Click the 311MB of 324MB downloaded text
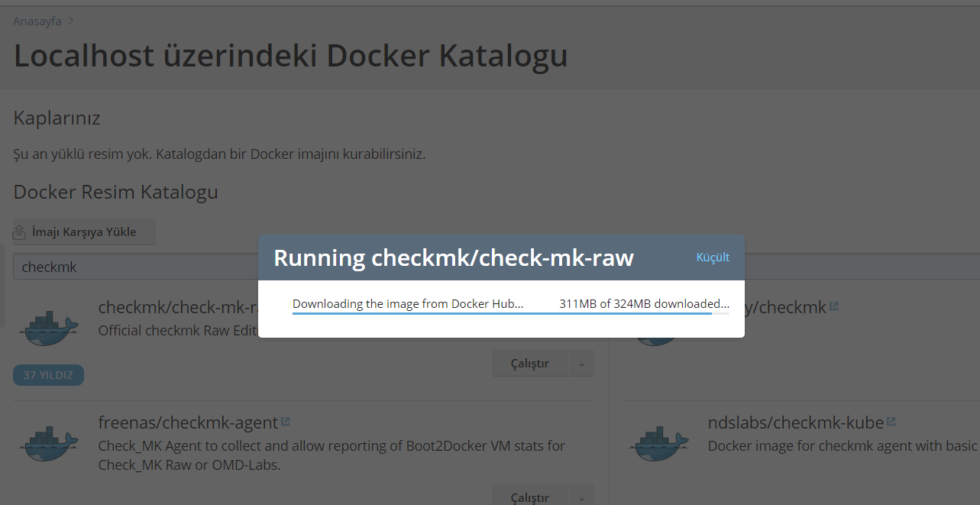This screenshot has height=505, width=980. [644, 303]
